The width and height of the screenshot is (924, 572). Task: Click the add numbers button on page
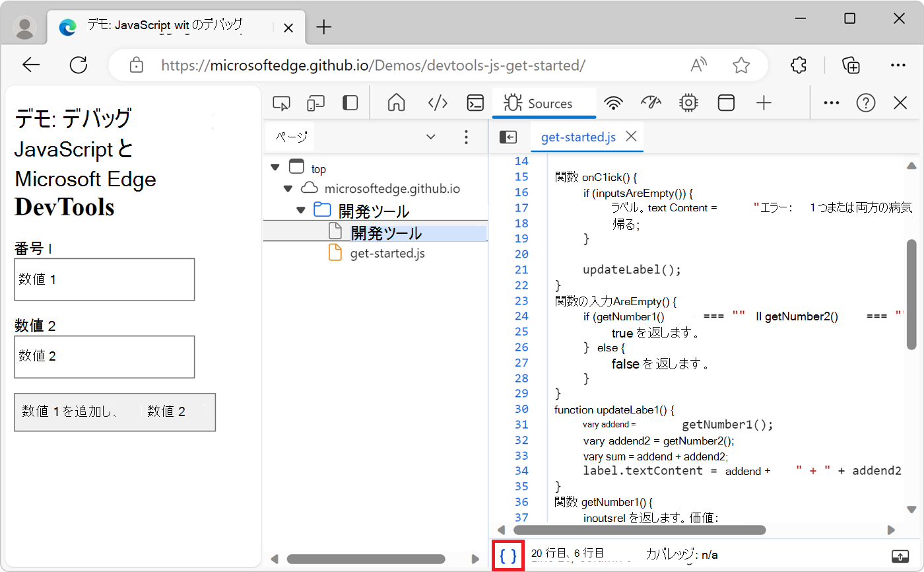click(x=115, y=412)
